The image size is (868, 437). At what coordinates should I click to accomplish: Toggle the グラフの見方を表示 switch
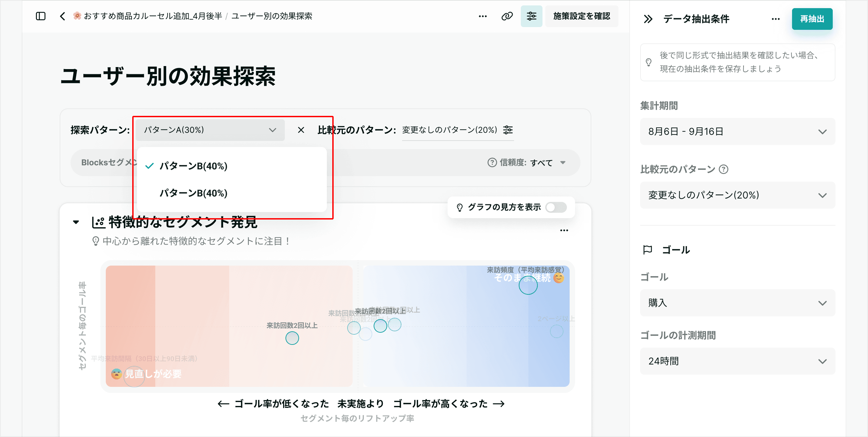click(556, 207)
